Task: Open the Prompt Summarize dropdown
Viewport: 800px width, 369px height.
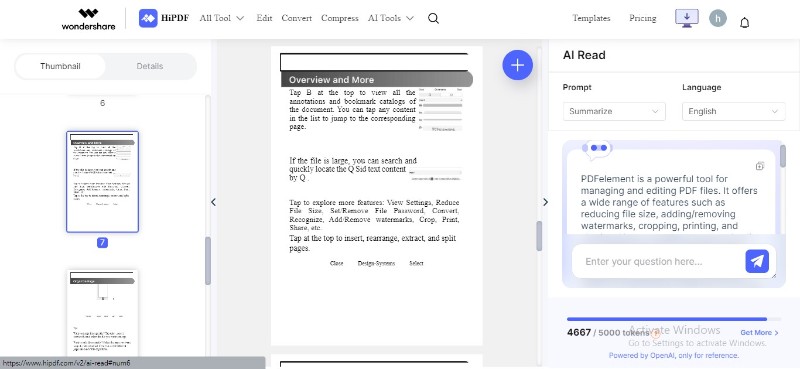Action: [614, 111]
